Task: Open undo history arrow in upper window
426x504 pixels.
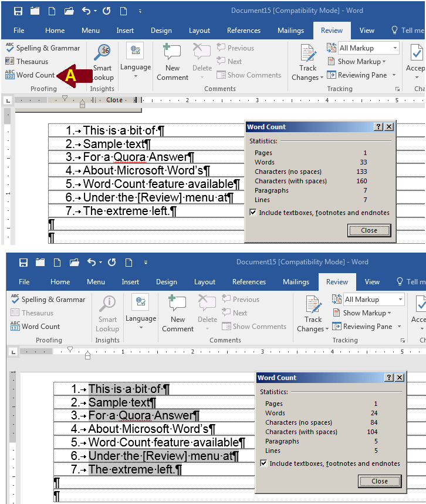Action: pos(95,11)
